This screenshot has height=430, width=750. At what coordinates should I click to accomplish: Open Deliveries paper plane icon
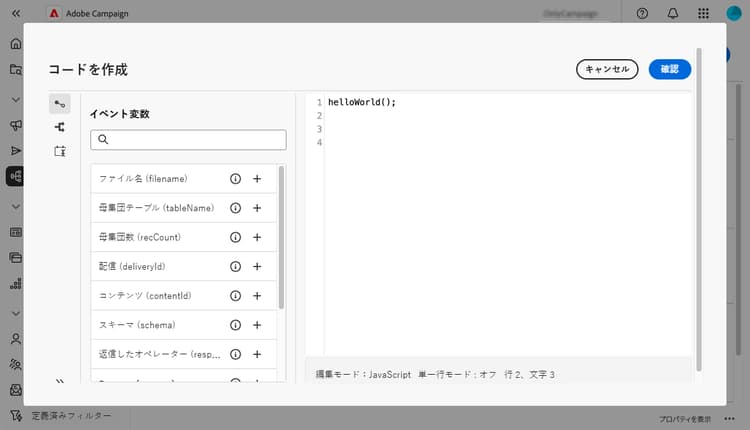pyautogui.click(x=16, y=151)
